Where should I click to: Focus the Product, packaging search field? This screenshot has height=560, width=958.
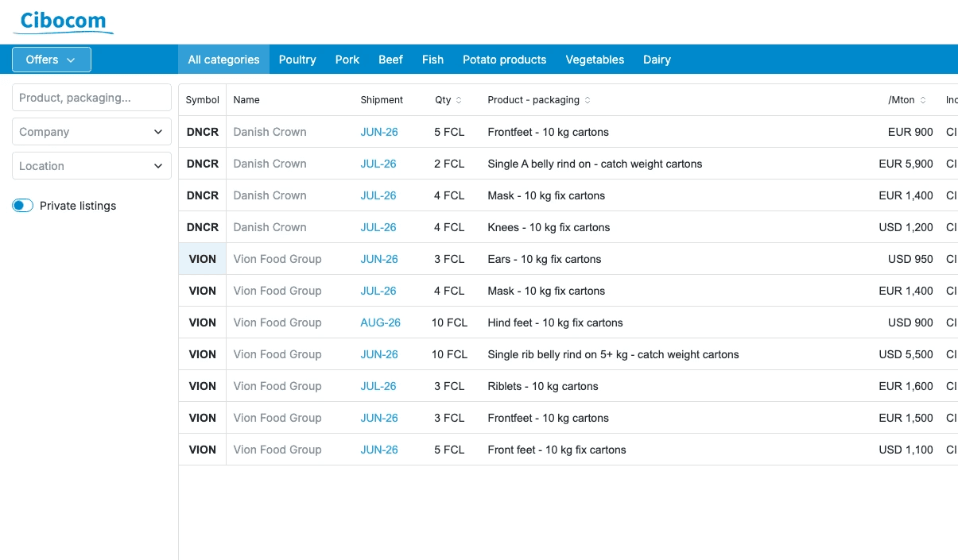tap(91, 98)
